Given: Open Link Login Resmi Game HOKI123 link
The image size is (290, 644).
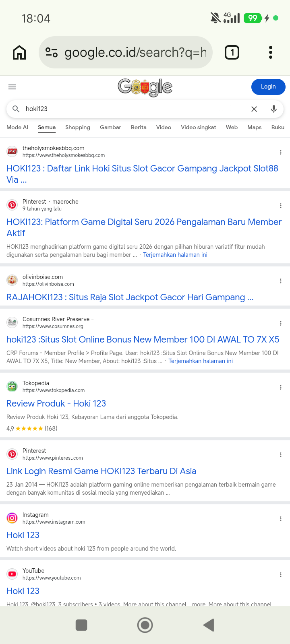Looking at the screenshot, I should click(101, 471).
